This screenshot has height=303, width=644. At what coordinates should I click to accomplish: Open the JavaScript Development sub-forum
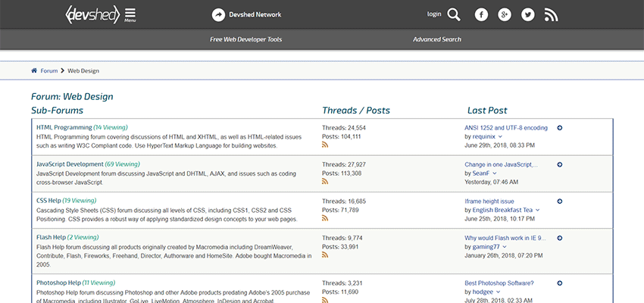[70, 164]
